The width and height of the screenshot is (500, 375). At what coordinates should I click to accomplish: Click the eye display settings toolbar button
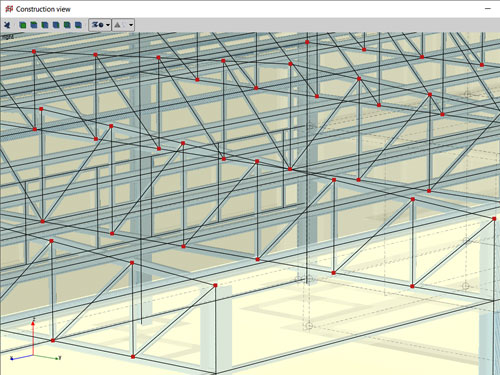tap(98, 25)
